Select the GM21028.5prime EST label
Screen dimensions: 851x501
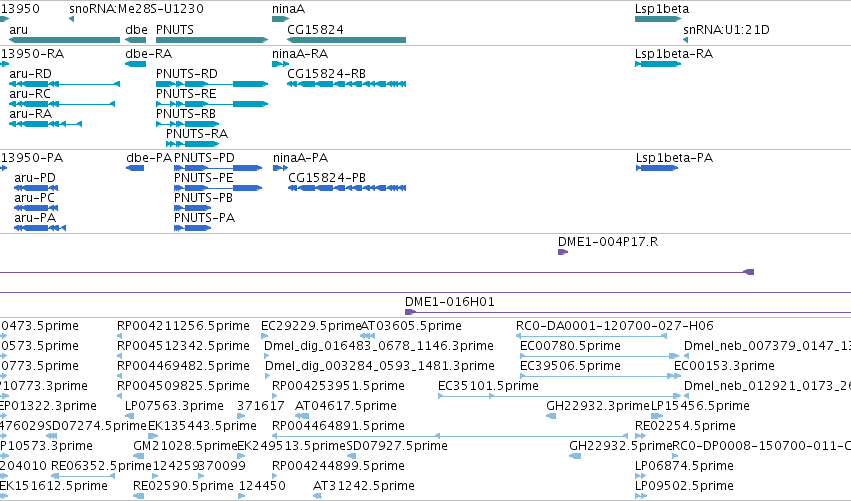click(185, 447)
